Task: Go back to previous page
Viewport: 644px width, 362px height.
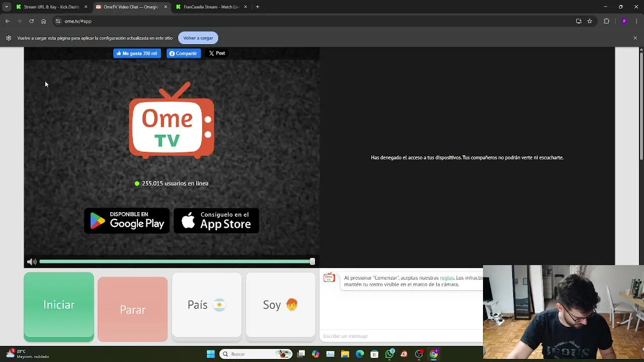Action: point(8,21)
